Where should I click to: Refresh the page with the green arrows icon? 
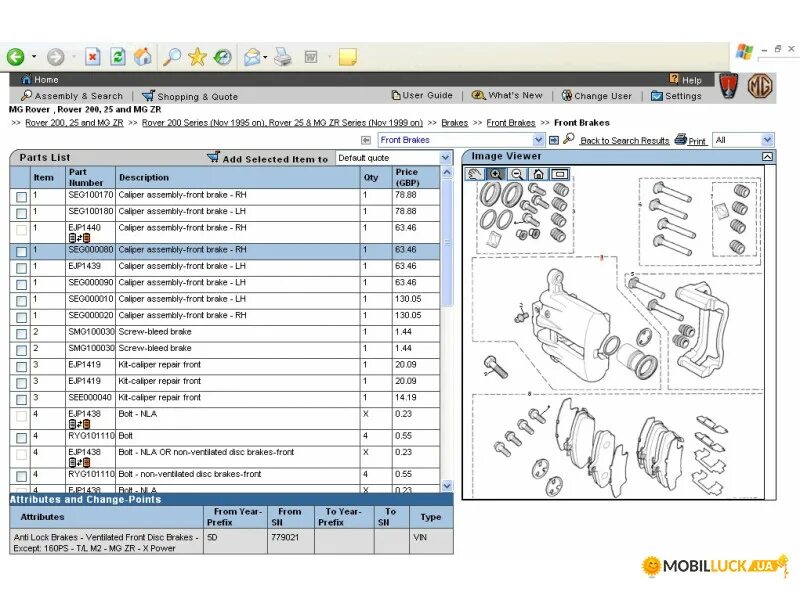click(118, 57)
